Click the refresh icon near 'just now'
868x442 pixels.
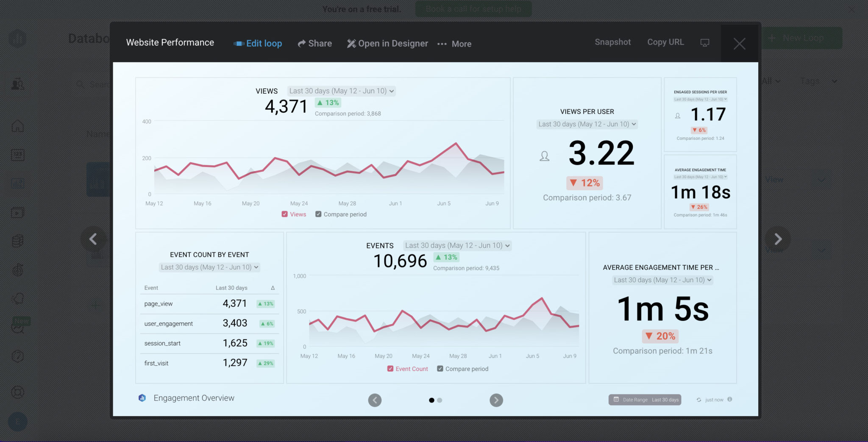[699, 400]
